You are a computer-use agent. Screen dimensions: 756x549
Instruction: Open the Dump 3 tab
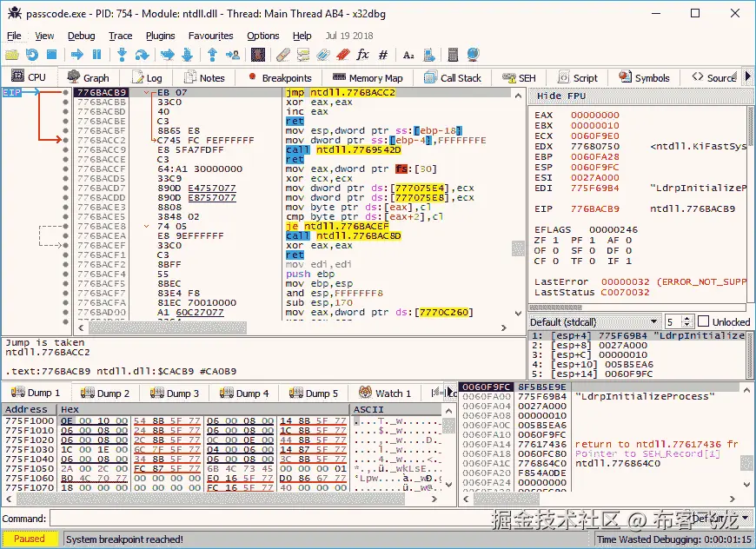[x=175, y=394]
